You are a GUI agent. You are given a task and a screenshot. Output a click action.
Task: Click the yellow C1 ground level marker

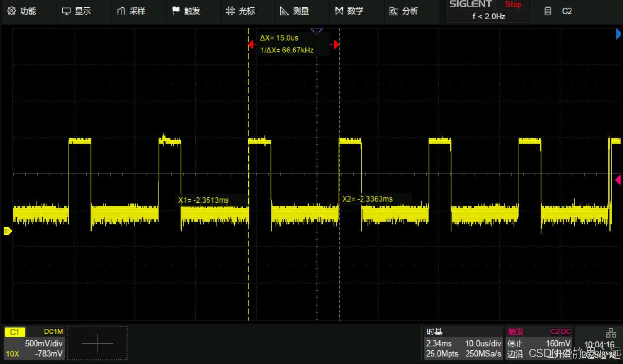[7, 231]
